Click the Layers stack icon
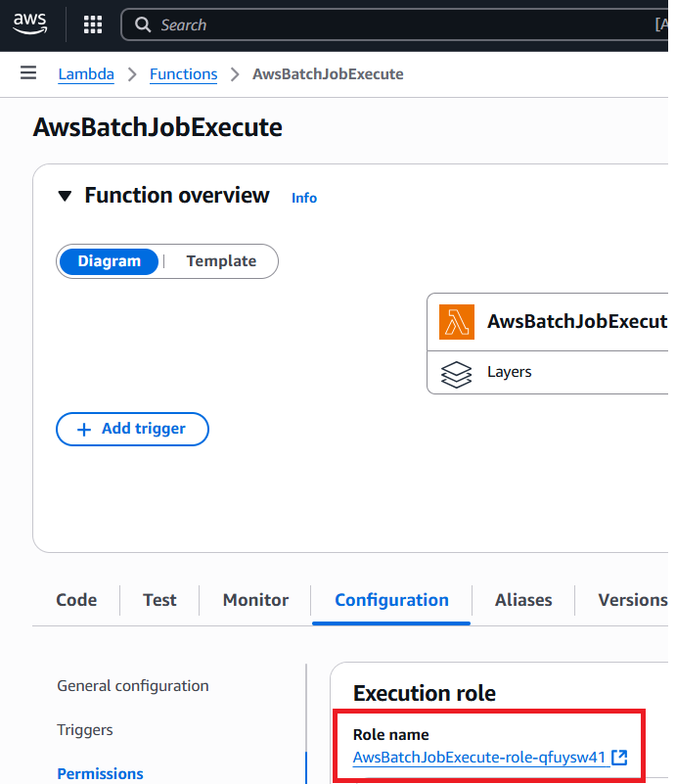This screenshot has height=784, width=676. point(457,373)
